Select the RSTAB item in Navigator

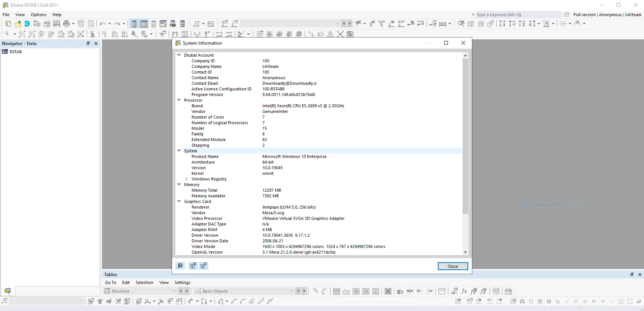(16, 52)
